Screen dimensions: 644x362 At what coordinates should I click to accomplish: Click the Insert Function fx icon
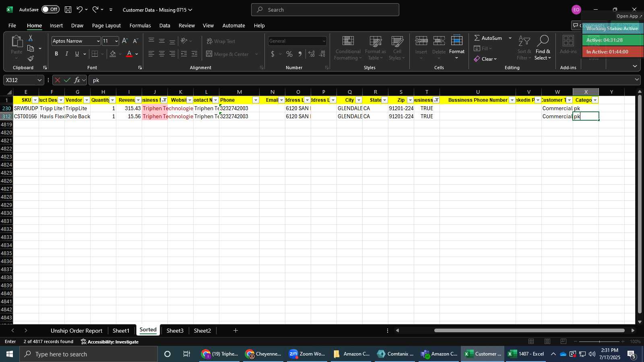(x=77, y=80)
